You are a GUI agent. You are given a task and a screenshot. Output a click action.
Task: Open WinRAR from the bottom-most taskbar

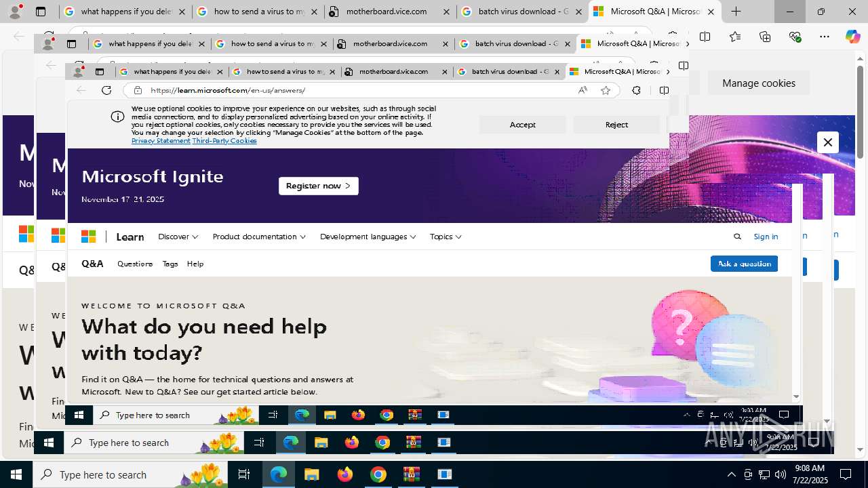412,474
